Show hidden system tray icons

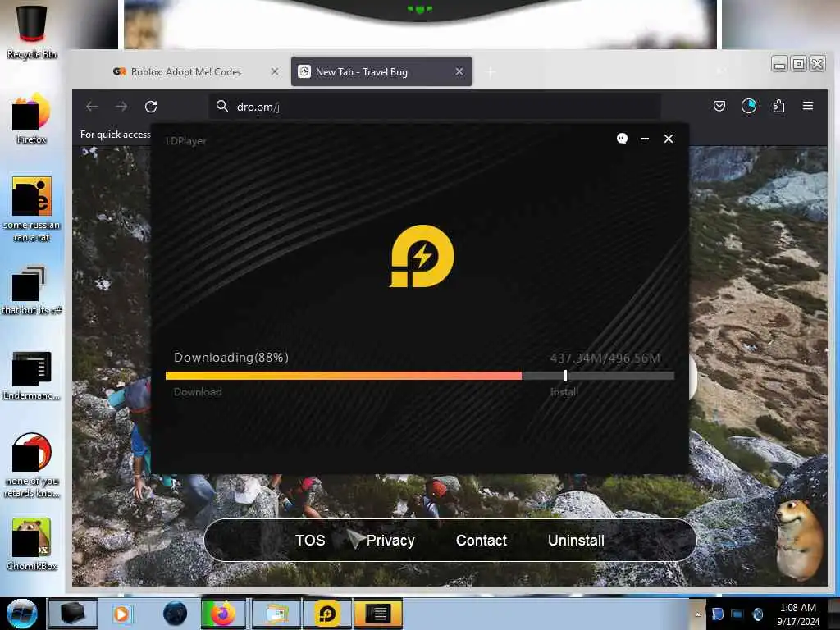point(697,614)
